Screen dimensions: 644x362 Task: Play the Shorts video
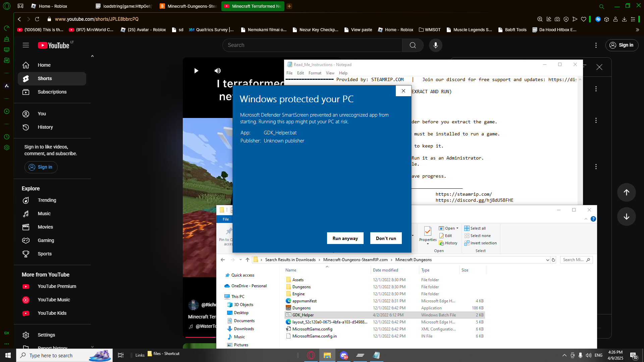click(x=196, y=71)
